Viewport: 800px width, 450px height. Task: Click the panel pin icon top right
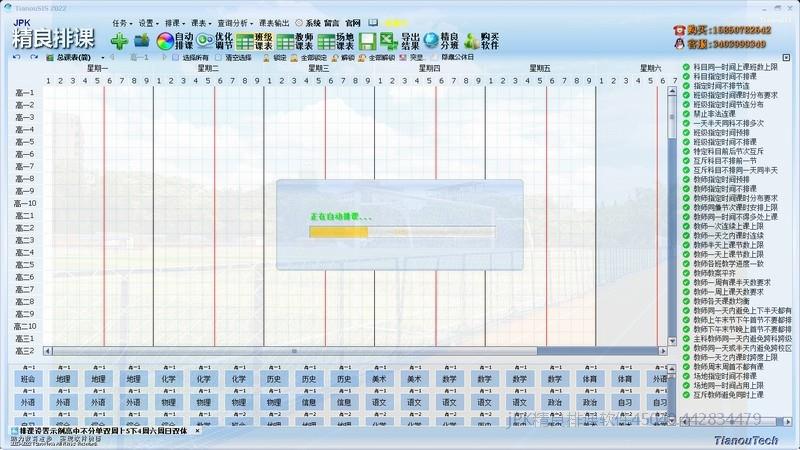(786, 57)
